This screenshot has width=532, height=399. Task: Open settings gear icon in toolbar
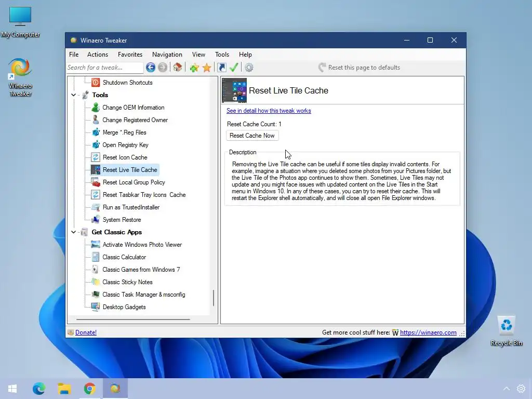(249, 68)
